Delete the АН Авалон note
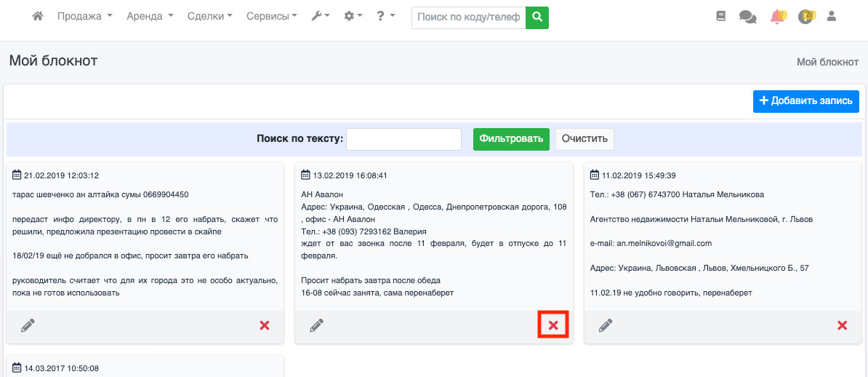The height and width of the screenshot is (377, 868). [x=553, y=325]
